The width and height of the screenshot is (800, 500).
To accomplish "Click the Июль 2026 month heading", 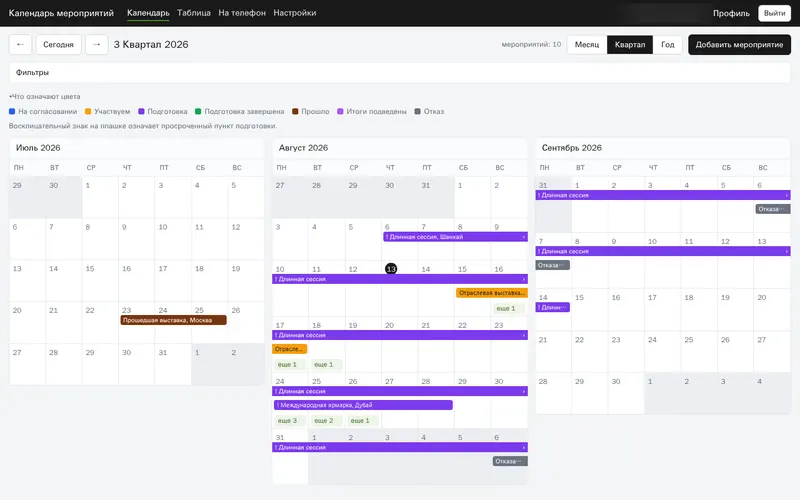I will pos(38,148).
